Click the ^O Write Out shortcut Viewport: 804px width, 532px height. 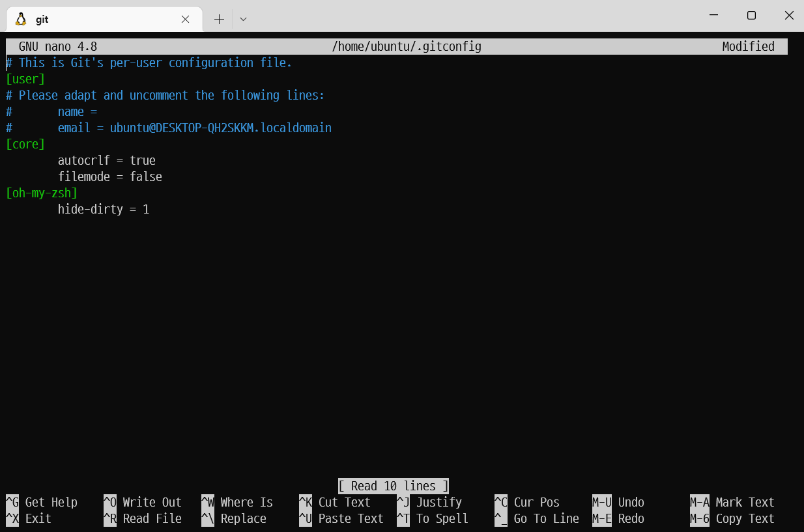(143, 503)
